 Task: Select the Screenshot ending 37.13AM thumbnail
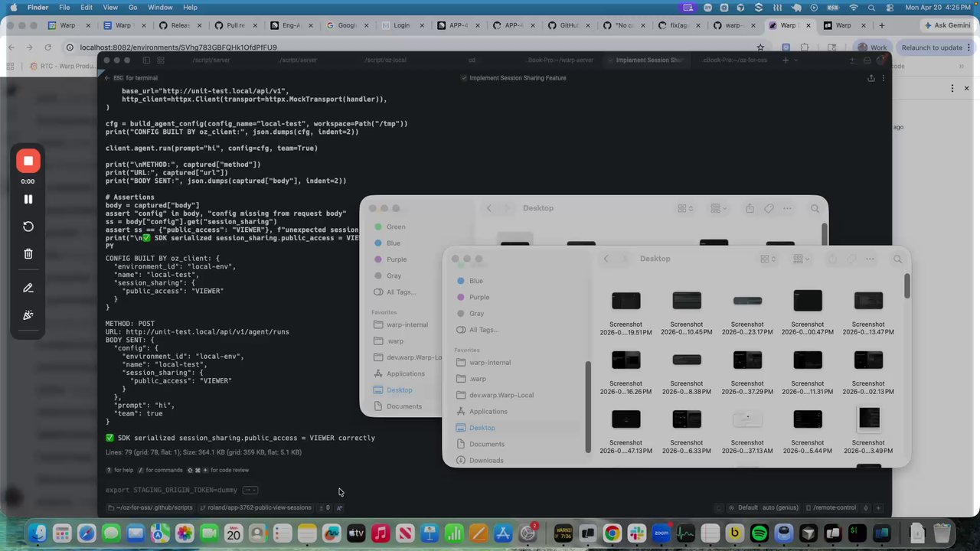pos(747,419)
